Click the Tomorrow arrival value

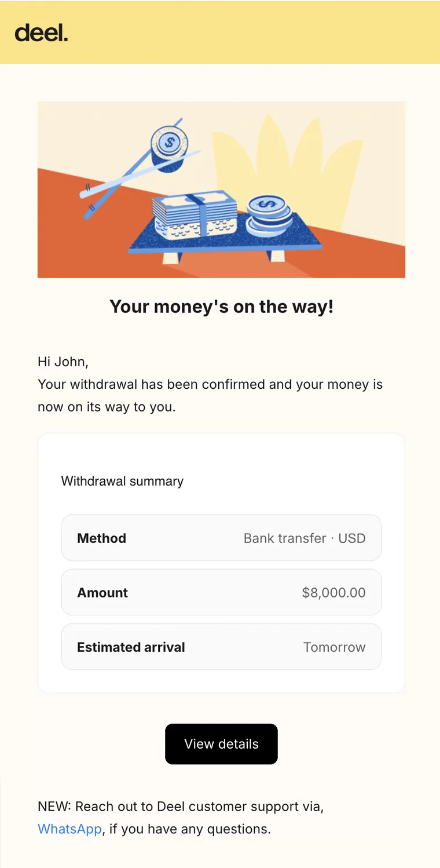334,647
